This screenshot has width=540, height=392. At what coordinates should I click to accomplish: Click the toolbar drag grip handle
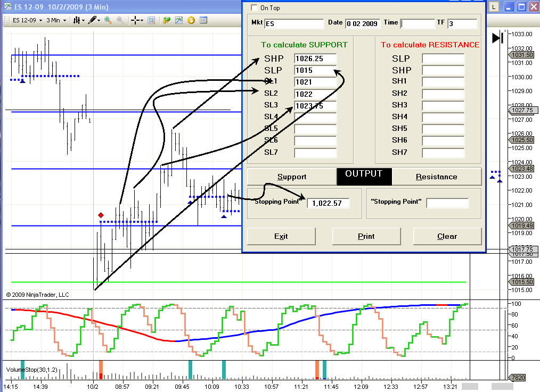5,20
